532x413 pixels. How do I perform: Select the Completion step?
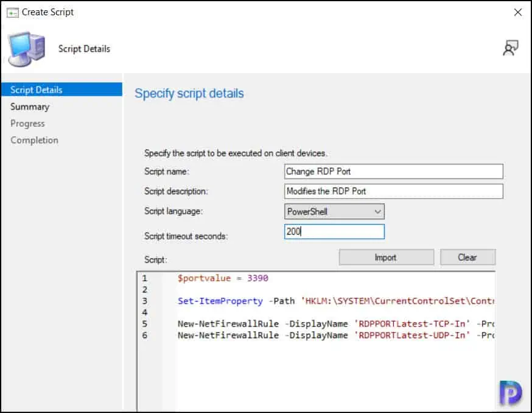[34, 140]
